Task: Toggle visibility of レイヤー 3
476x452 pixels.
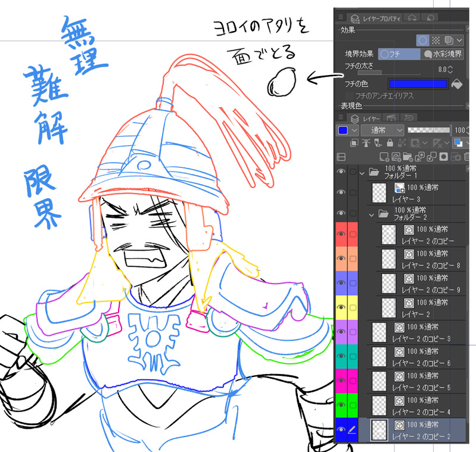Action: click(341, 192)
